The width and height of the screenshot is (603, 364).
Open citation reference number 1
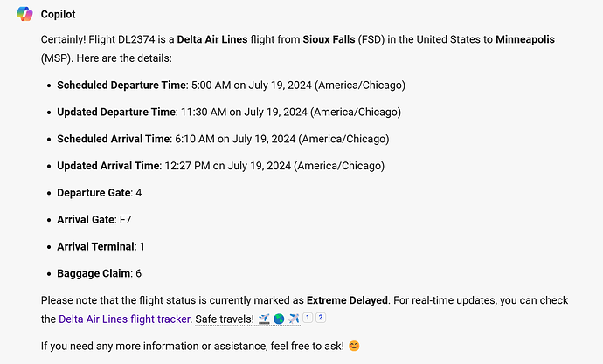tap(308, 318)
